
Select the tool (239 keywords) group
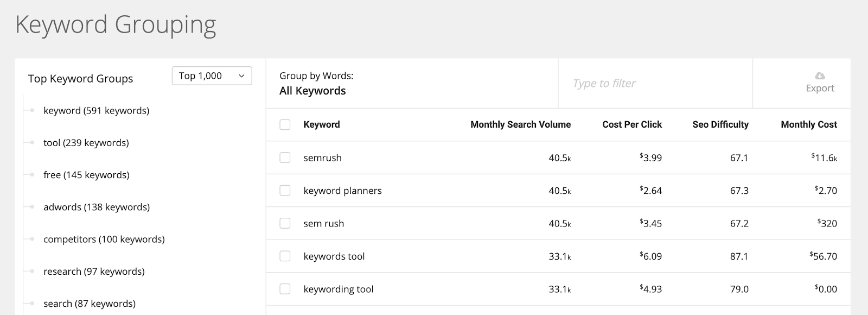[x=86, y=143]
